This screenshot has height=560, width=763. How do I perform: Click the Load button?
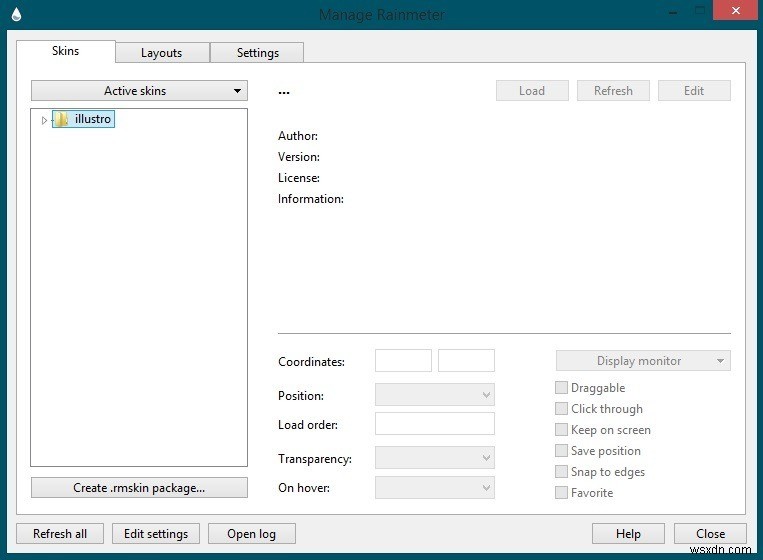pos(532,91)
